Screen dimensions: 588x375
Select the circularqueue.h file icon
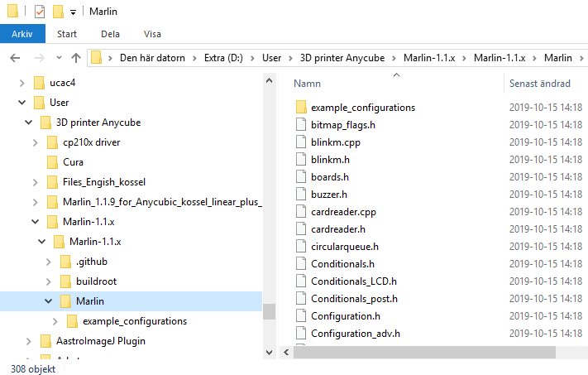pyautogui.click(x=301, y=246)
